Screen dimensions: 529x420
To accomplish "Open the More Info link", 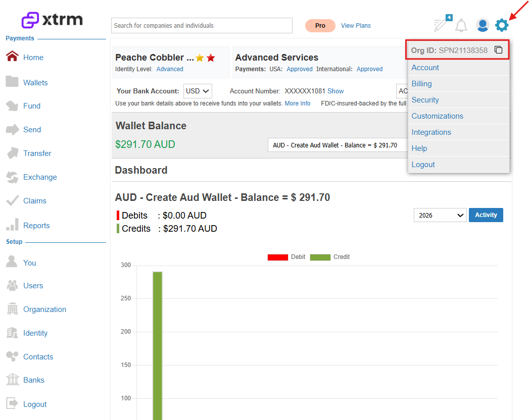I will (297, 103).
